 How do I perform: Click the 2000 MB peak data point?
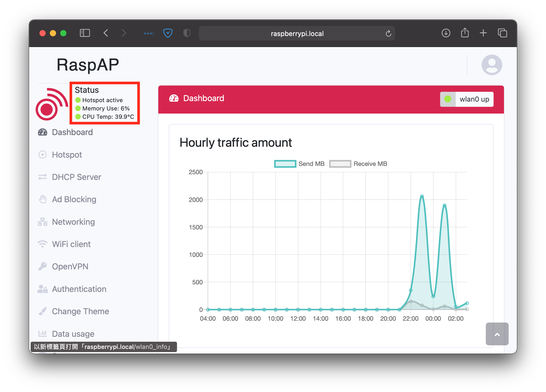(422, 196)
